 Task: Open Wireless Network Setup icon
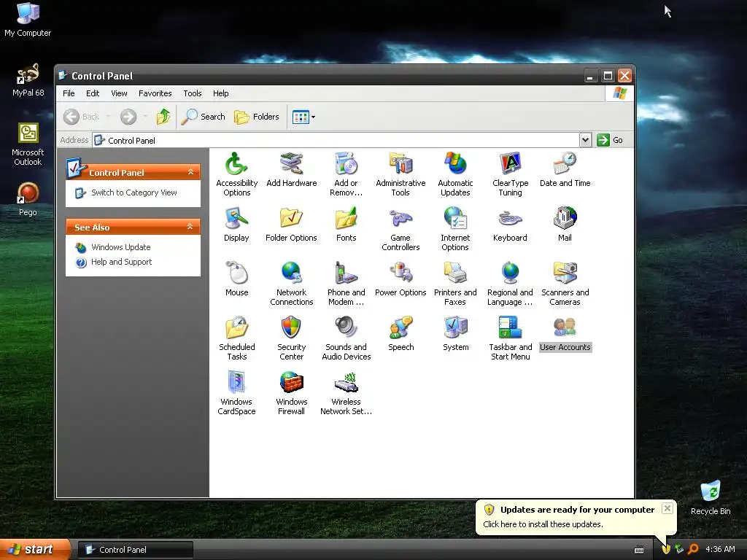(346, 393)
